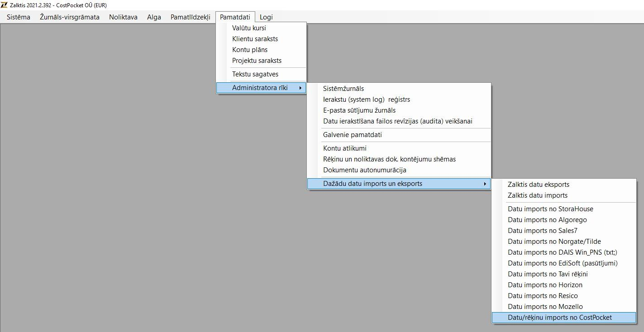Click the Pamatdati menu in menu bar
This screenshot has width=644, height=332.
pos(235,17)
